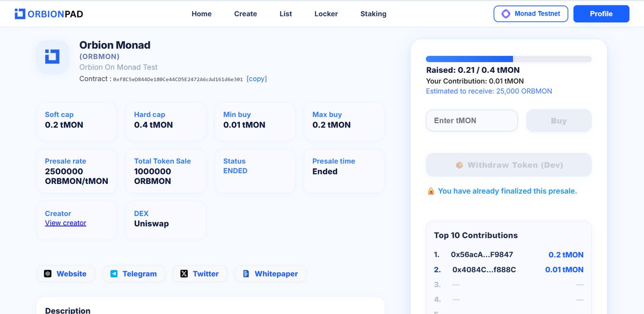Click contributor address 0x4084C...f888C

(x=484, y=270)
